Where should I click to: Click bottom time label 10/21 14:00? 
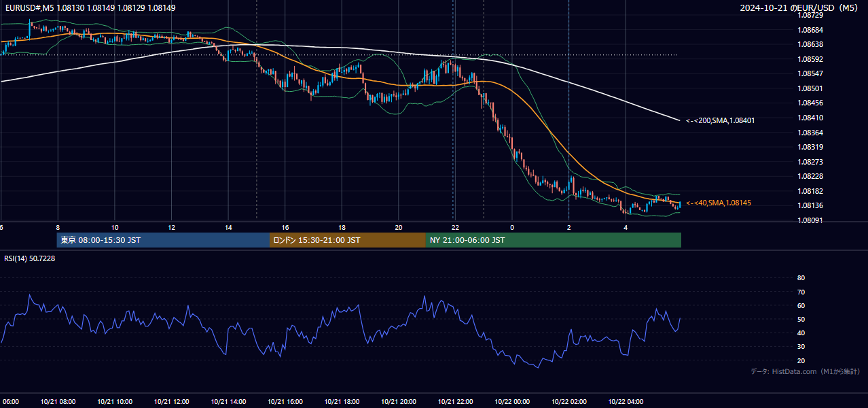tap(228, 402)
